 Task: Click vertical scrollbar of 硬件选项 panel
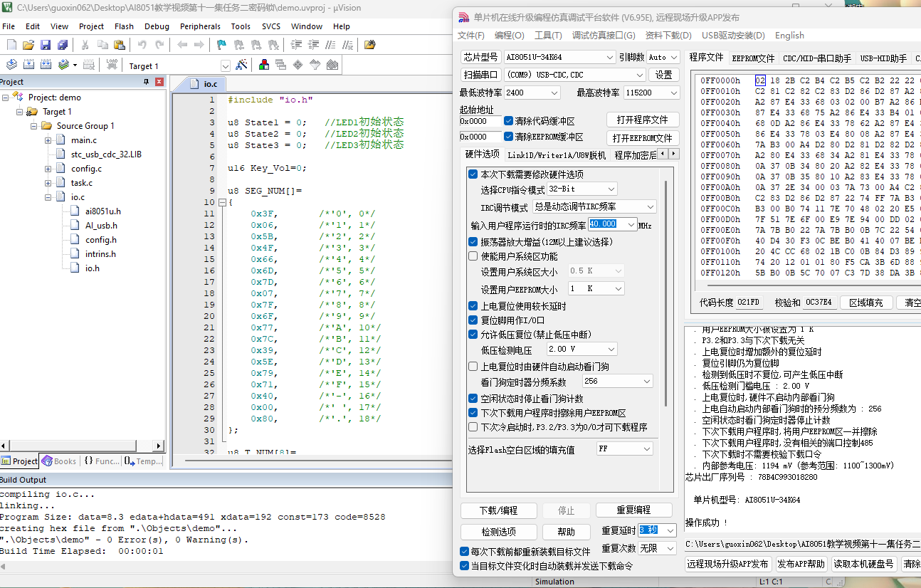665,293
